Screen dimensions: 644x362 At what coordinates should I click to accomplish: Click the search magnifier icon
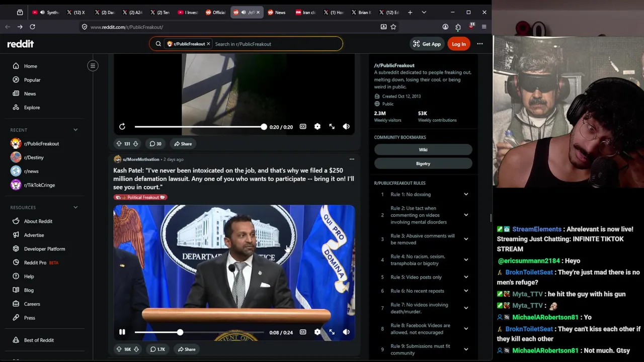[158, 44]
